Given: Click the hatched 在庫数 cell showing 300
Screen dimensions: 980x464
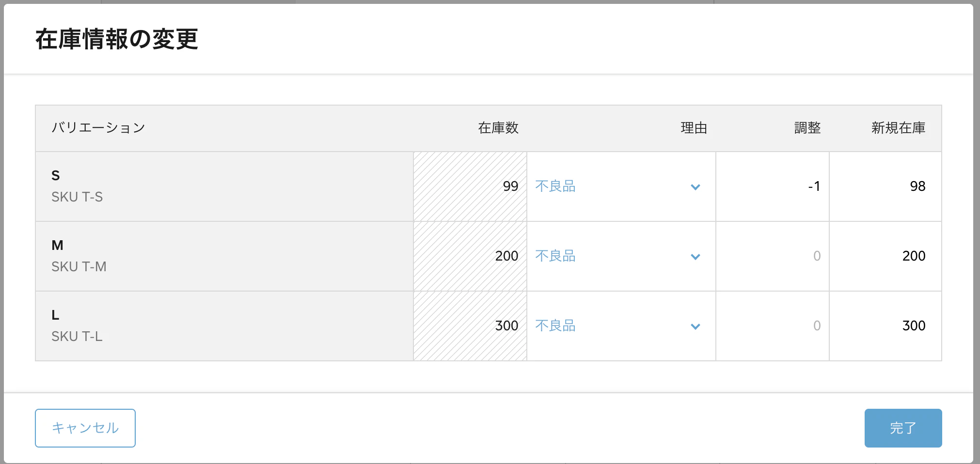Looking at the screenshot, I should [470, 326].
